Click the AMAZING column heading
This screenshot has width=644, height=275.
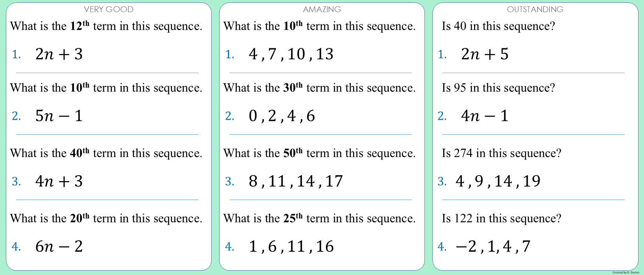[322, 9]
